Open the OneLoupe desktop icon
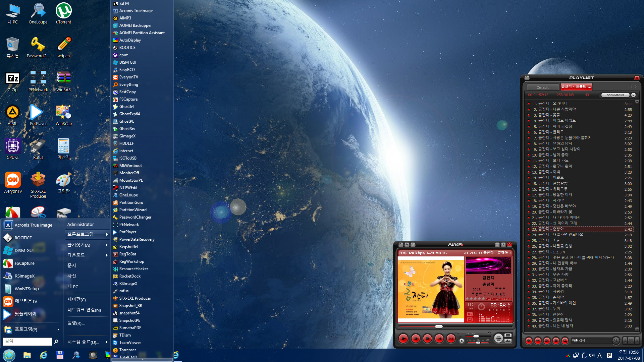 tap(38, 14)
